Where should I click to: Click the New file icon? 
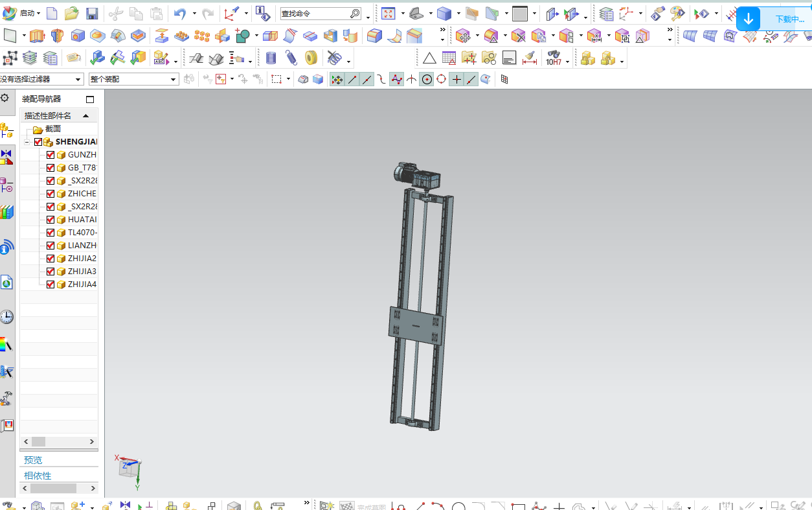pos(52,13)
